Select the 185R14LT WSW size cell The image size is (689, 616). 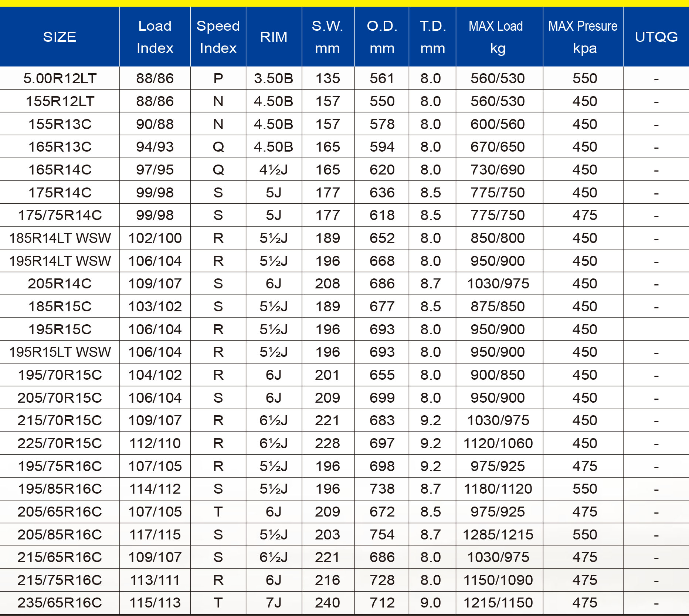click(x=60, y=238)
